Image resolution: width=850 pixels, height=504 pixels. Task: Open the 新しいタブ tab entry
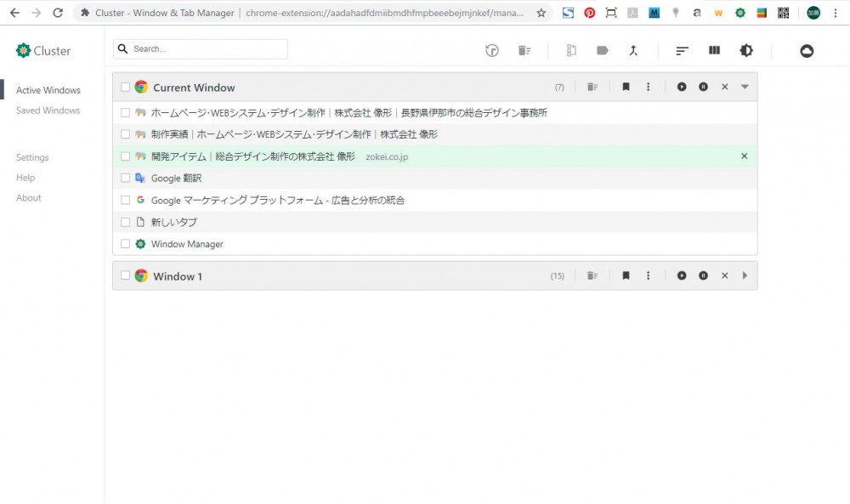[x=174, y=222]
